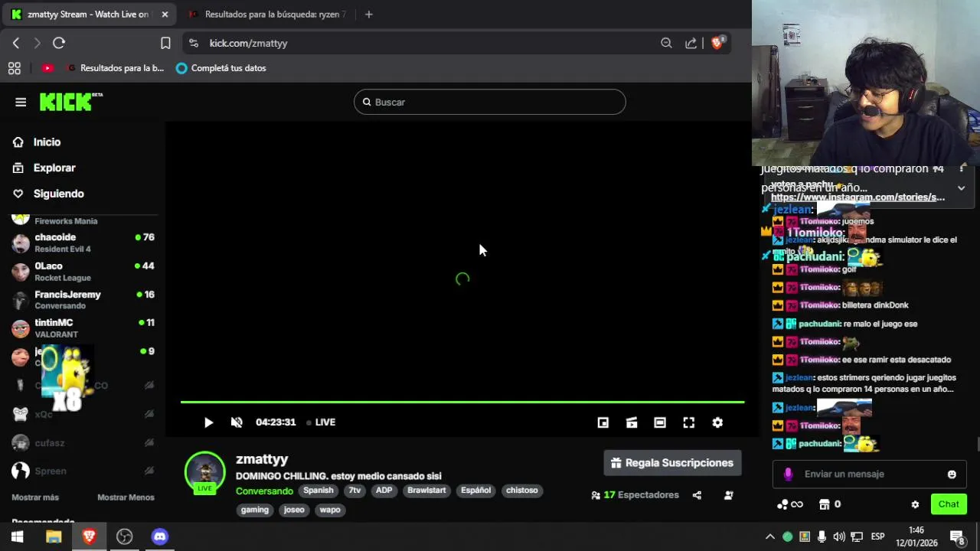Open chat settings gear
Image resolution: width=980 pixels, height=551 pixels.
915,504
